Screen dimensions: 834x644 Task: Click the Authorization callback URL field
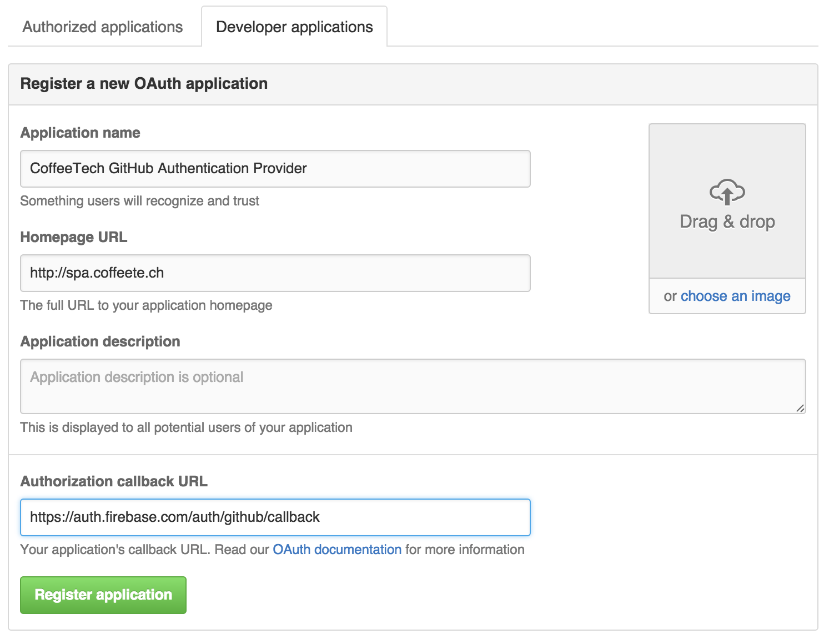coord(275,517)
